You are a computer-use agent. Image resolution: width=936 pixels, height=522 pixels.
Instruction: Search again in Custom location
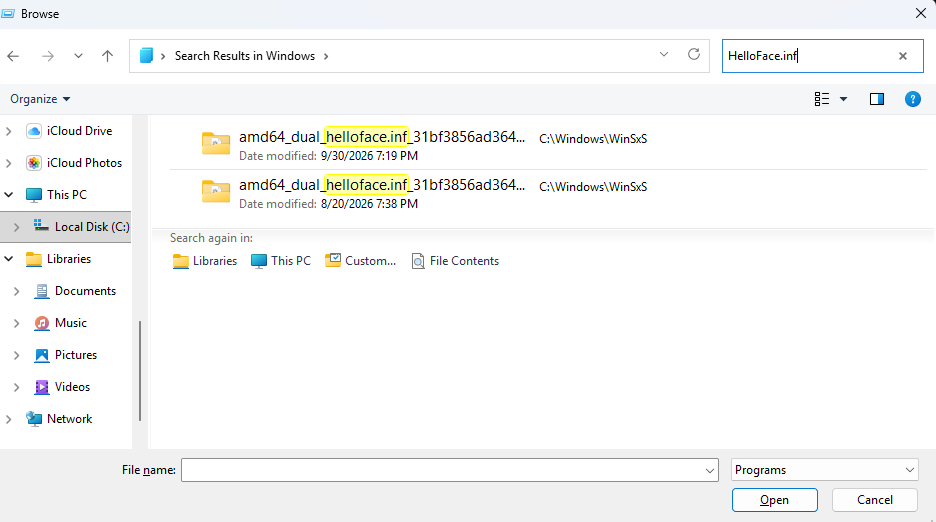pos(360,261)
